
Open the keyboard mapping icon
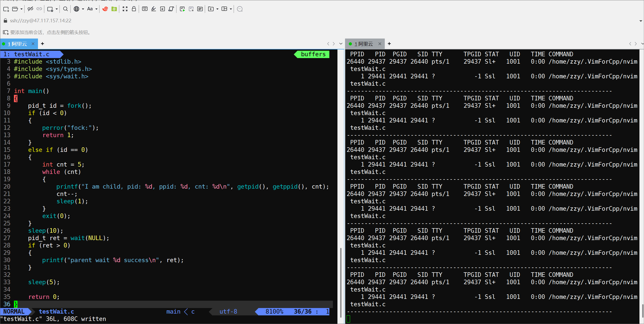point(145,9)
